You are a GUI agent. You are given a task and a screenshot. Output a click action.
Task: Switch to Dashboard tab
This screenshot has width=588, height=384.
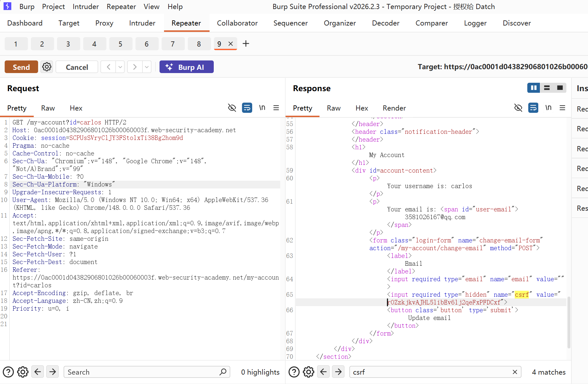coord(25,23)
